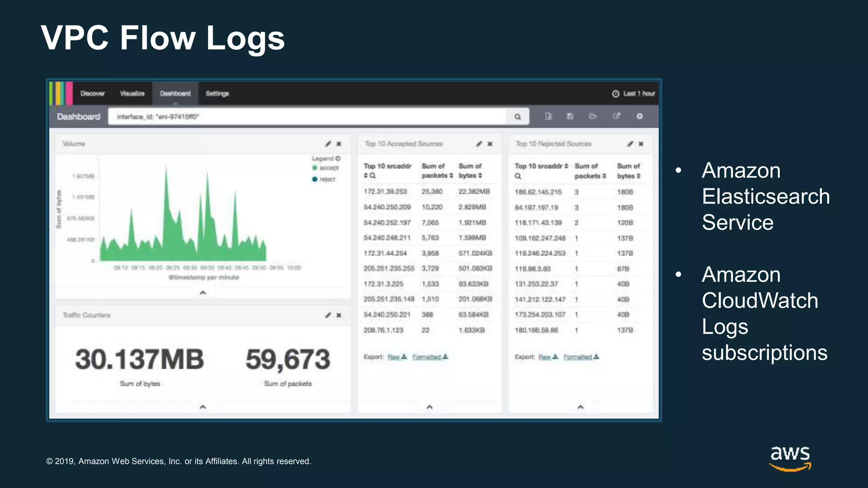The image size is (868, 488).
Task: Switch to the Visualize tab
Action: tap(132, 94)
